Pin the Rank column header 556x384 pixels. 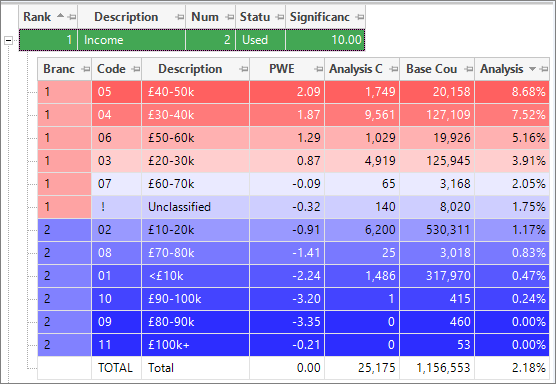(72, 17)
